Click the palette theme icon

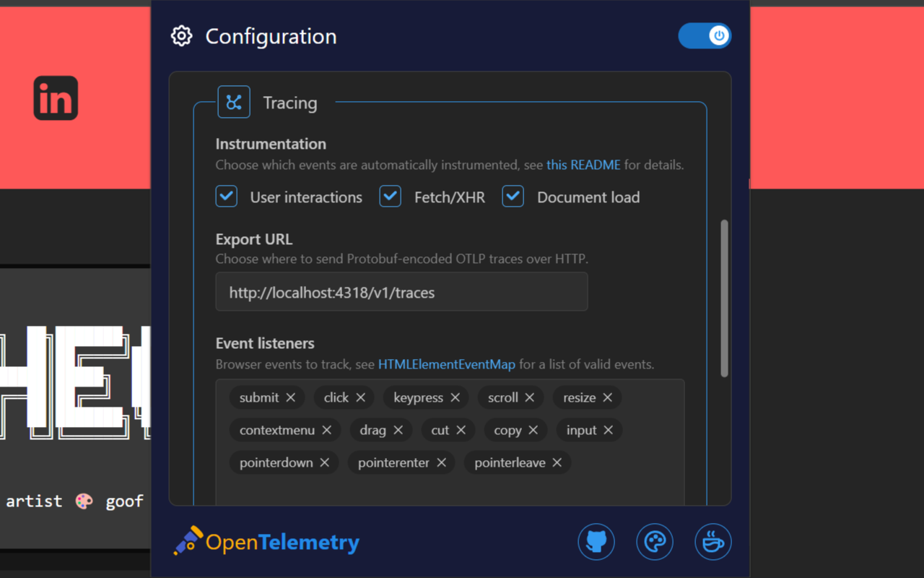coord(654,541)
